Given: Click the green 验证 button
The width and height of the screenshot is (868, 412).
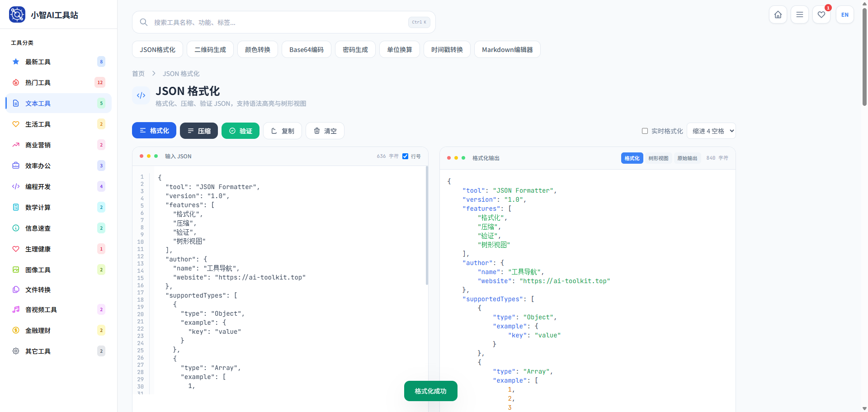Looking at the screenshot, I should click(241, 131).
